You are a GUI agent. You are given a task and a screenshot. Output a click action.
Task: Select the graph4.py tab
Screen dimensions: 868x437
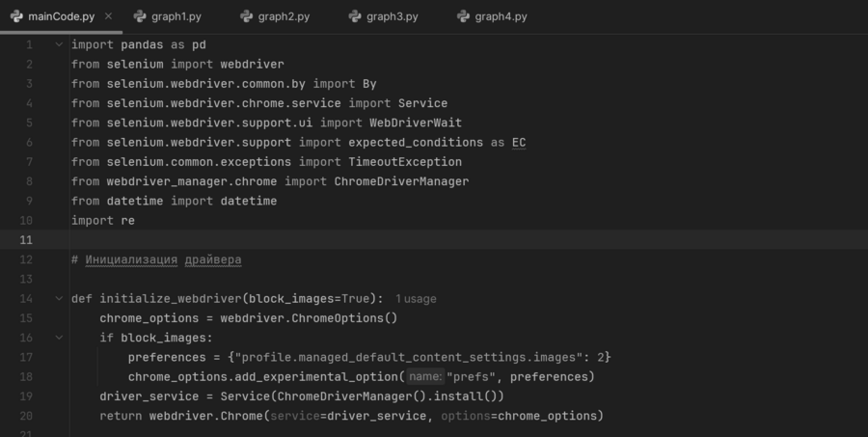pyautogui.click(x=500, y=16)
